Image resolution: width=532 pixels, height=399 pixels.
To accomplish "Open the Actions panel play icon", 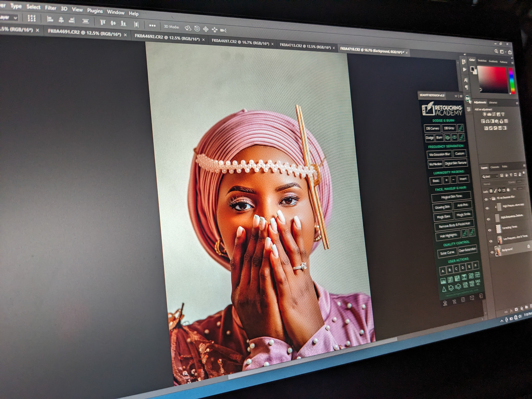I will click(x=465, y=70).
